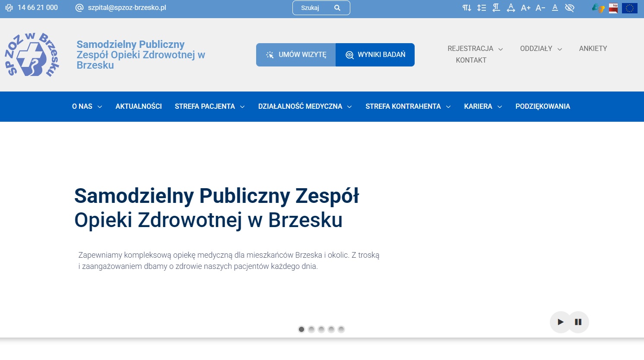Toggle underlined links accessibility icon
Screen dimensions: 644x360
click(x=555, y=8)
